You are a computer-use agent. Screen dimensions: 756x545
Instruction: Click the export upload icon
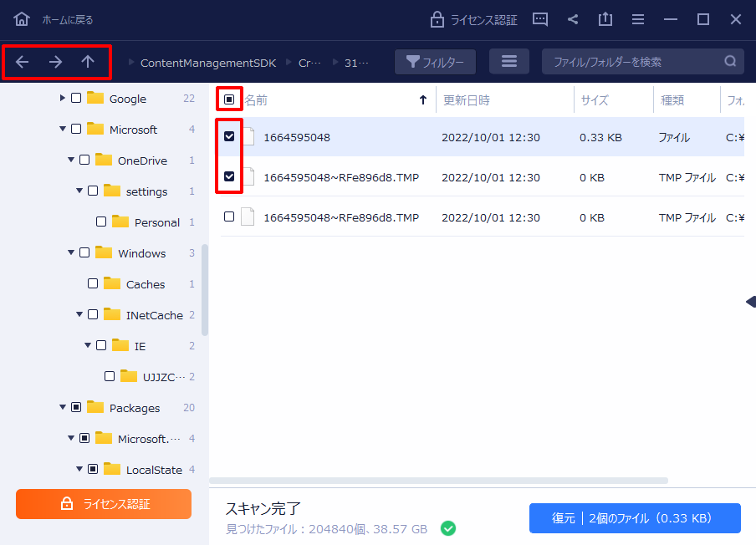(605, 19)
